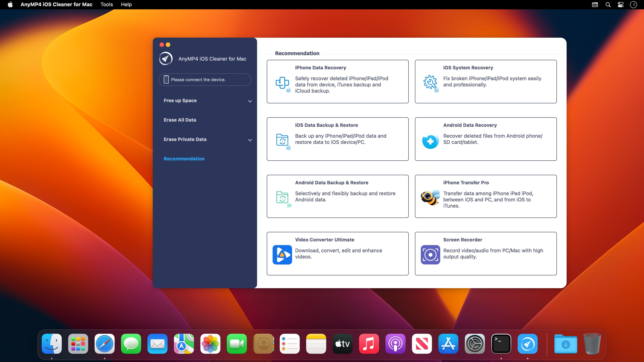Click the Video Converter Ultimate icon

[282, 255]
